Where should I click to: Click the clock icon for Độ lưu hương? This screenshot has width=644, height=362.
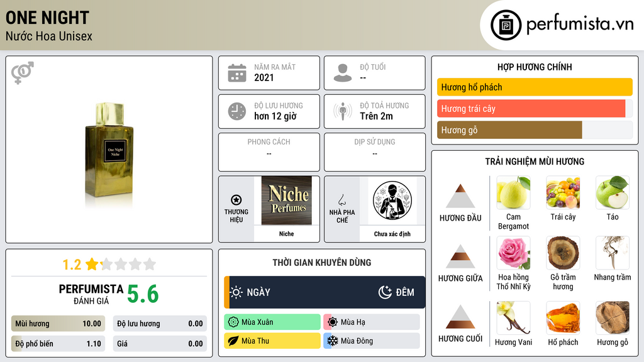click(237, 111)
